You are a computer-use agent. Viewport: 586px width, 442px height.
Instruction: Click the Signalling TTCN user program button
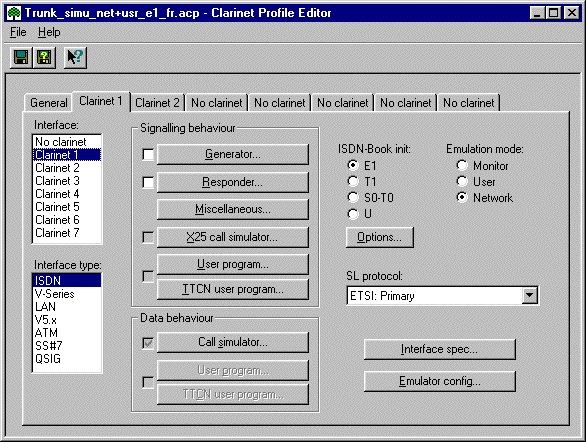233,289
